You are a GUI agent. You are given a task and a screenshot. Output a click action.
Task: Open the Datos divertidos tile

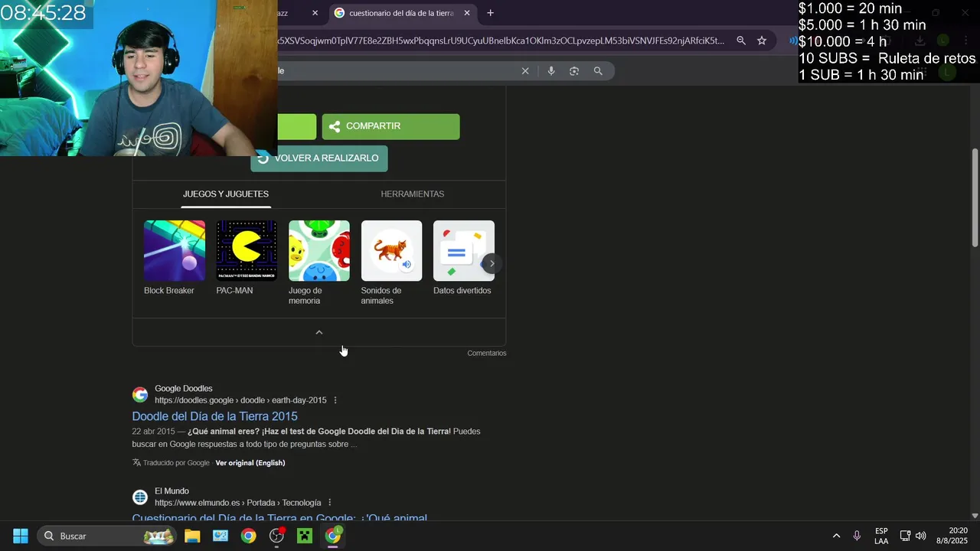tap(464, 251)
